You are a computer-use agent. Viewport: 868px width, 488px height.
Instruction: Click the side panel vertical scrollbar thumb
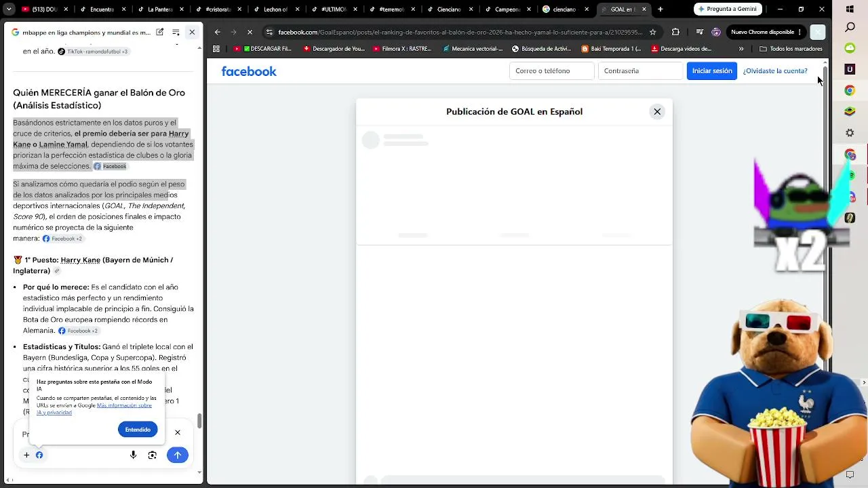pyautogui.click(x=199, y=421)
